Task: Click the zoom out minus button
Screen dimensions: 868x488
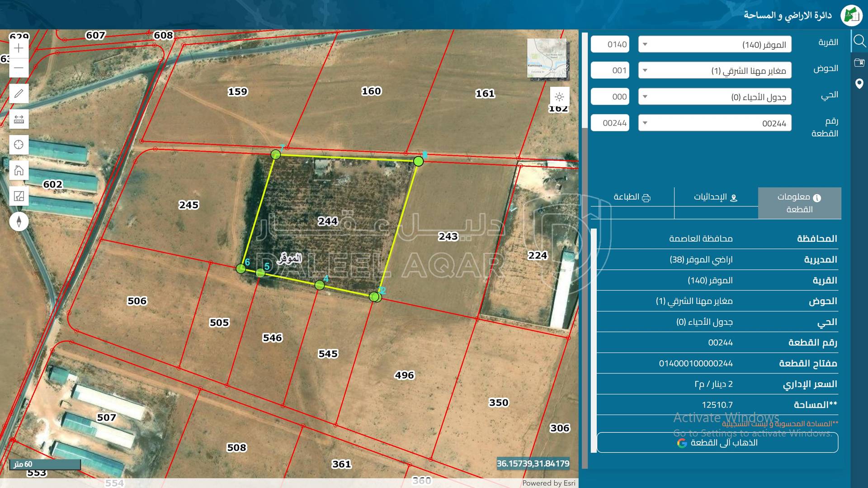Action: point(19,68)
